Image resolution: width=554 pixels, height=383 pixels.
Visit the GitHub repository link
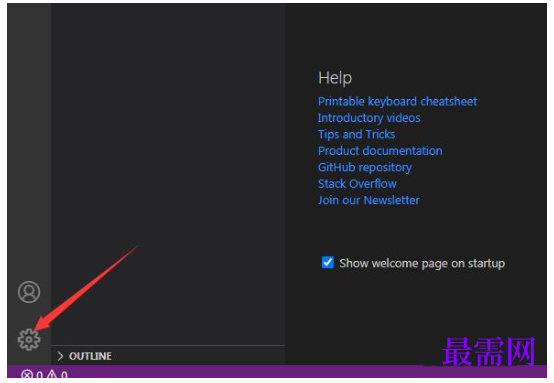[365, 167]
